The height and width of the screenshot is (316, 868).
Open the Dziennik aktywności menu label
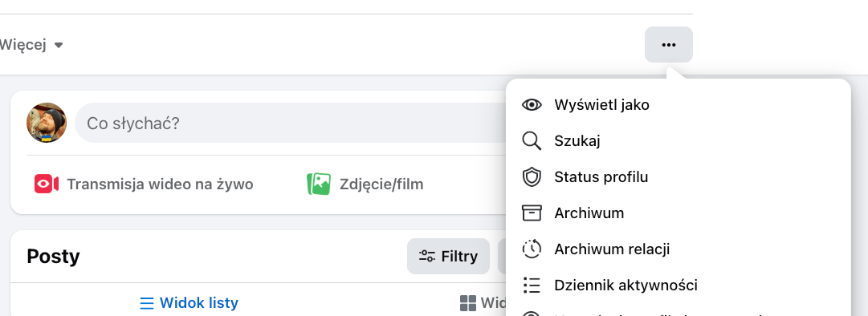[626, 286]
